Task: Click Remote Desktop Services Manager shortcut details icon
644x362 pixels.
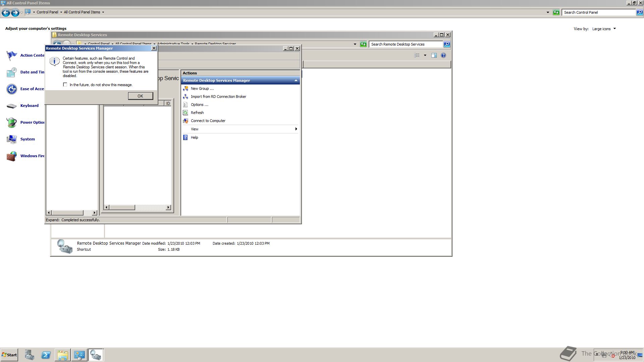Action: tap(64, 246)
